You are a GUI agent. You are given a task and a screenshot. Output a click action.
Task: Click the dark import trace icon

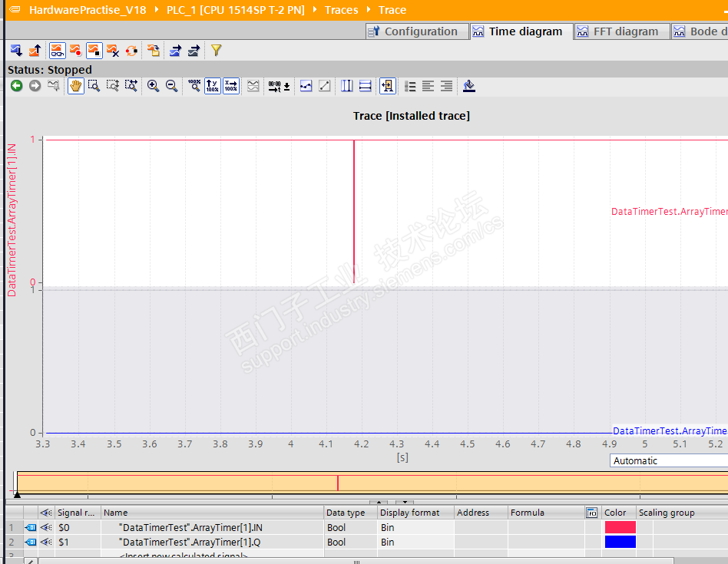[194, 50]
